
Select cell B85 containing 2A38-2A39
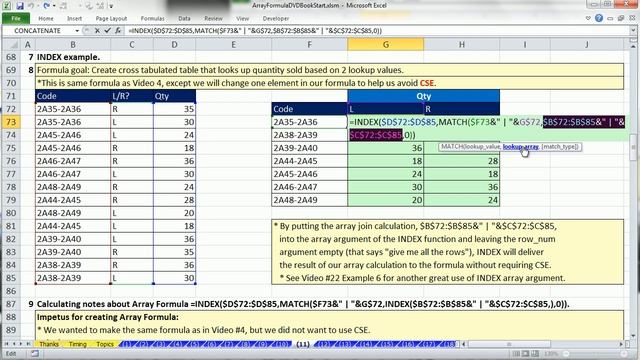coord(73,278)
